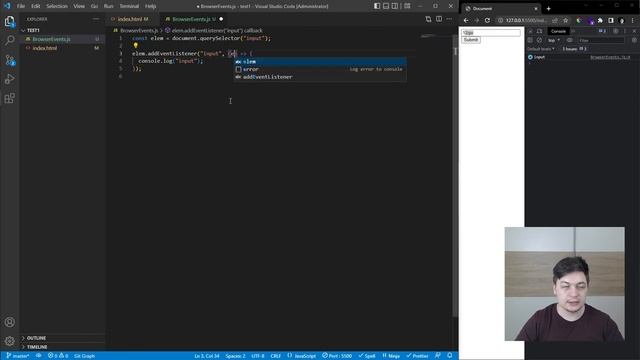Open the Help menu

(x=150, y=6)
